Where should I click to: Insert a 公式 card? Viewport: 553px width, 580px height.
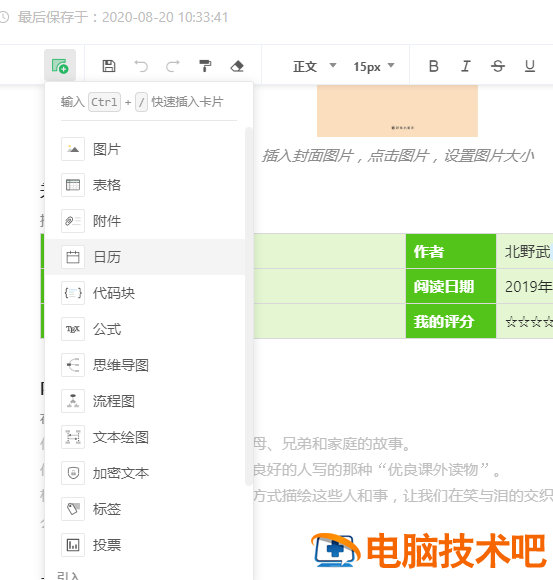coord(145,329)
